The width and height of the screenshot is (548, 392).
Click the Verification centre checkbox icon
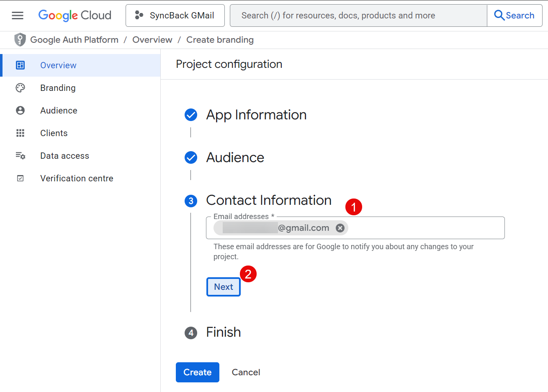(20, 178)
